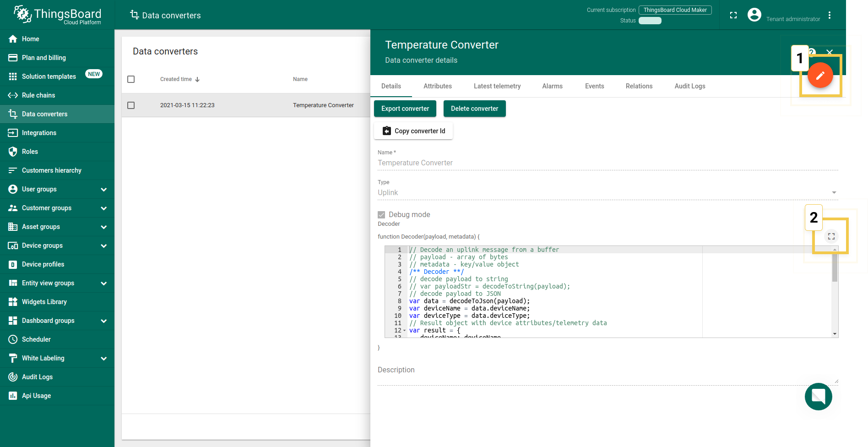Open the Relations tab
The height and width of the screenshot is (447, 868).
point(639,86)
